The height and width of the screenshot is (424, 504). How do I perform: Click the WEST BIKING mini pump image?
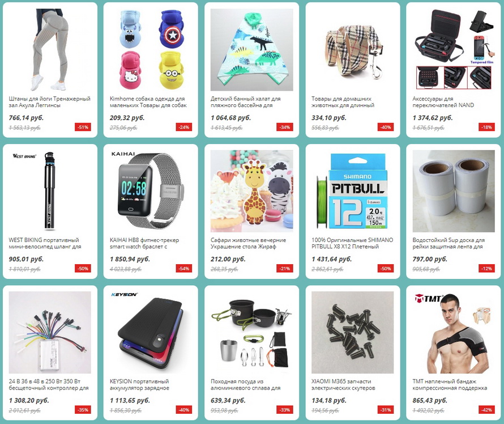click(x=50, y=191)
